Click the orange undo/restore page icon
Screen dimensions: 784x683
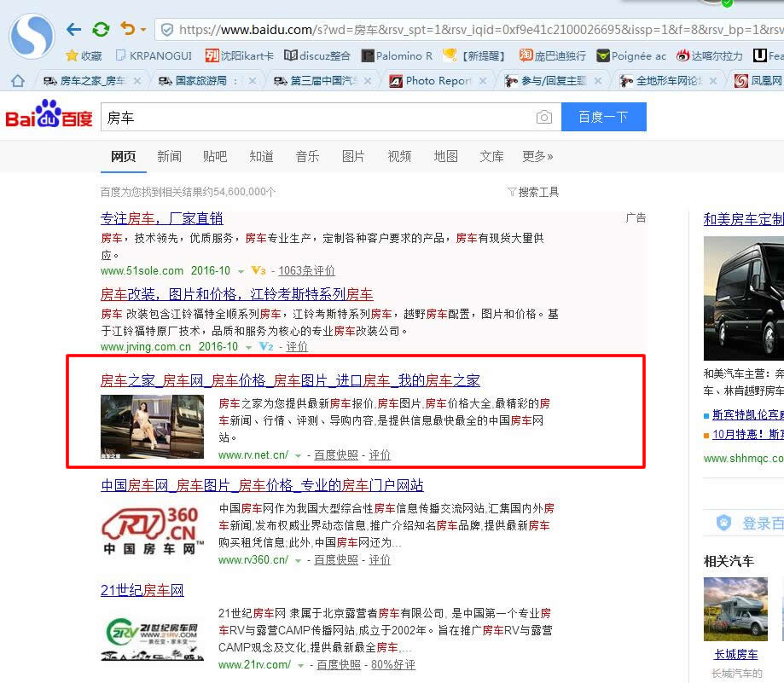[x=128, y=28]
